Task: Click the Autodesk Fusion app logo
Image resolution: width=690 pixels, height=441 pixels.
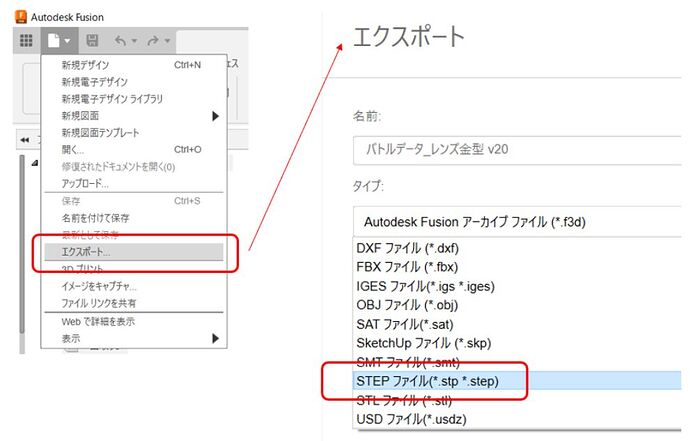Action: pyautogui.click(x=21, y=17)
